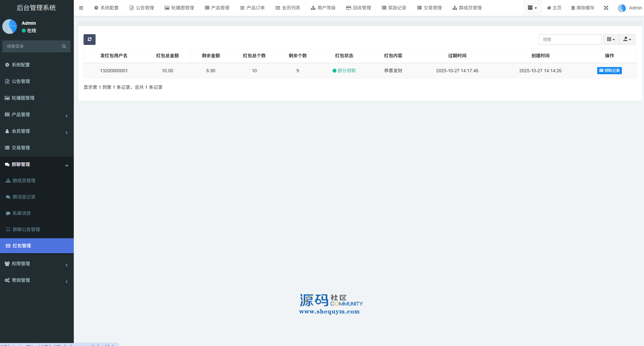Image resolution: width=644 pixels, height=346 pixels.
Task: Click the Admin avatar in the top bar
Action: 622,8
